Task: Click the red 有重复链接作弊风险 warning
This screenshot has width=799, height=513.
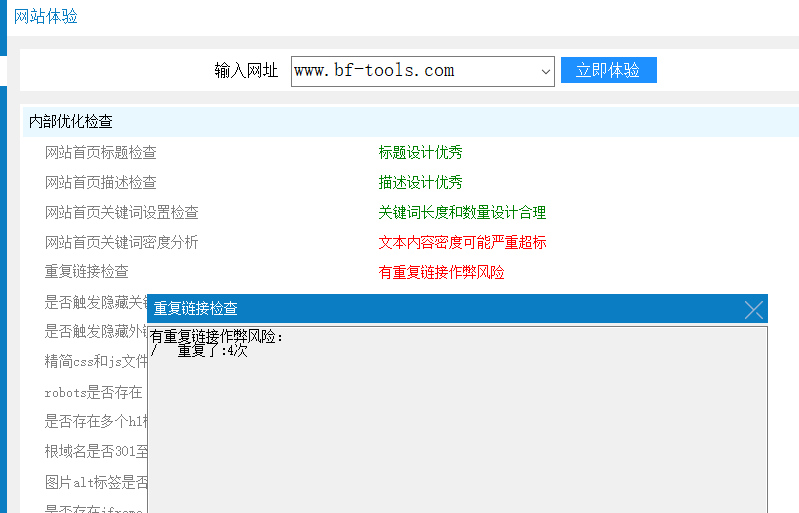Action: pyautogui.click(x=441, y=272)
